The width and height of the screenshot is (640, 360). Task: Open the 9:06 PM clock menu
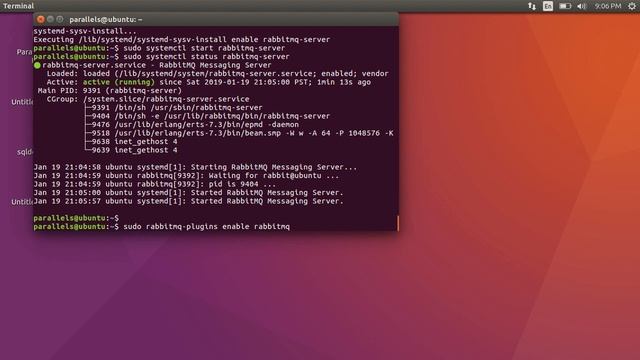coord(608,6)
